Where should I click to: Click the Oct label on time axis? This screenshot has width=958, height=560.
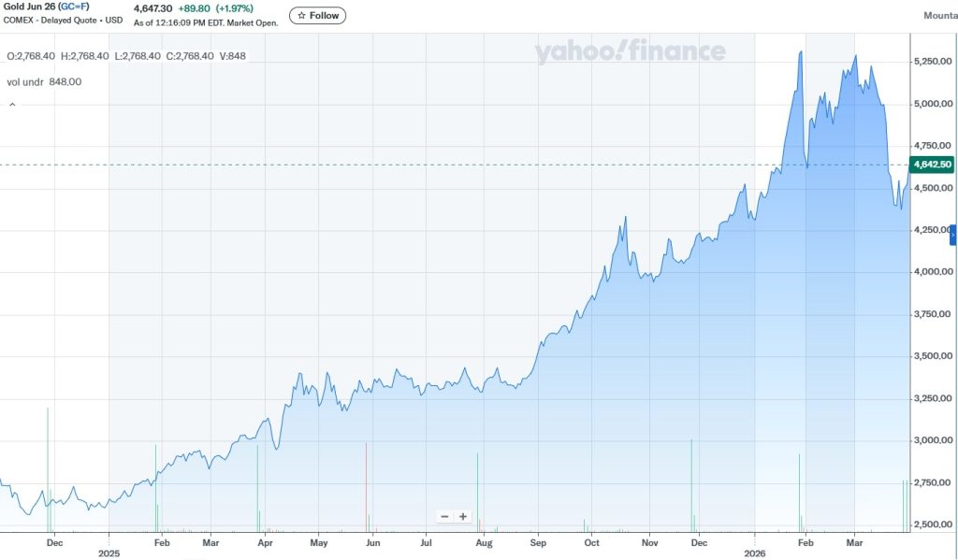[591, 542]
